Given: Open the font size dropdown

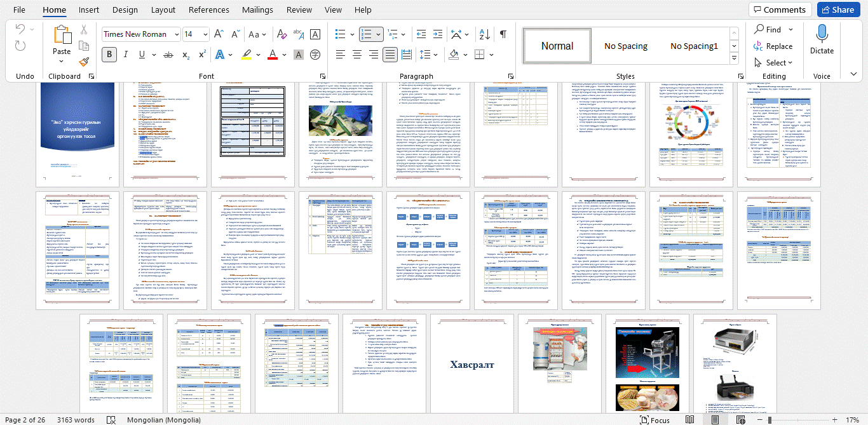Looking at the screenshot, I should (x=205, y=34).
